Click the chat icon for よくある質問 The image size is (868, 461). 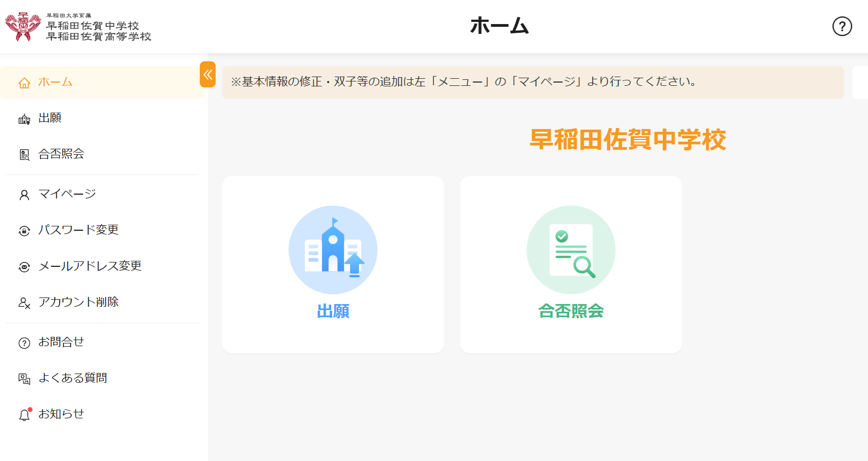24,379
